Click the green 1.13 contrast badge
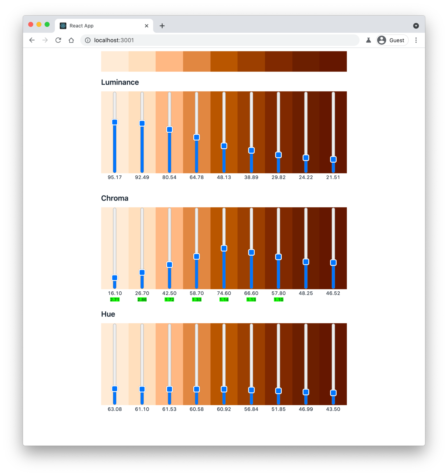The image size is (448, 476). [x=251, y=300]
